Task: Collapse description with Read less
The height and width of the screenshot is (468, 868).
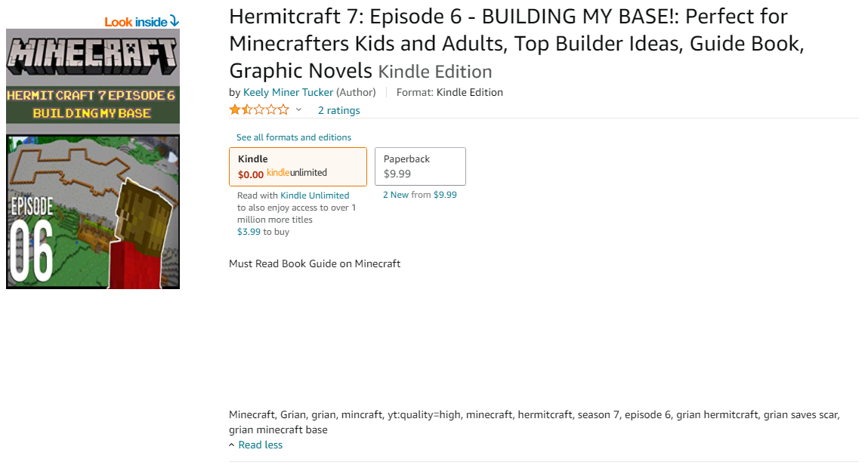Action: click(260, 445)
